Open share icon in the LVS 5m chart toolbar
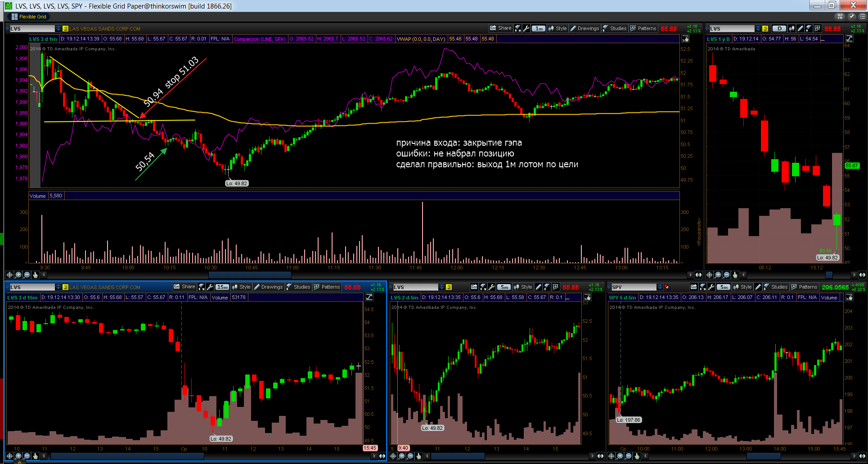Image resolution: width=868 pixels, height=464 pixels. tap(474, 287)
